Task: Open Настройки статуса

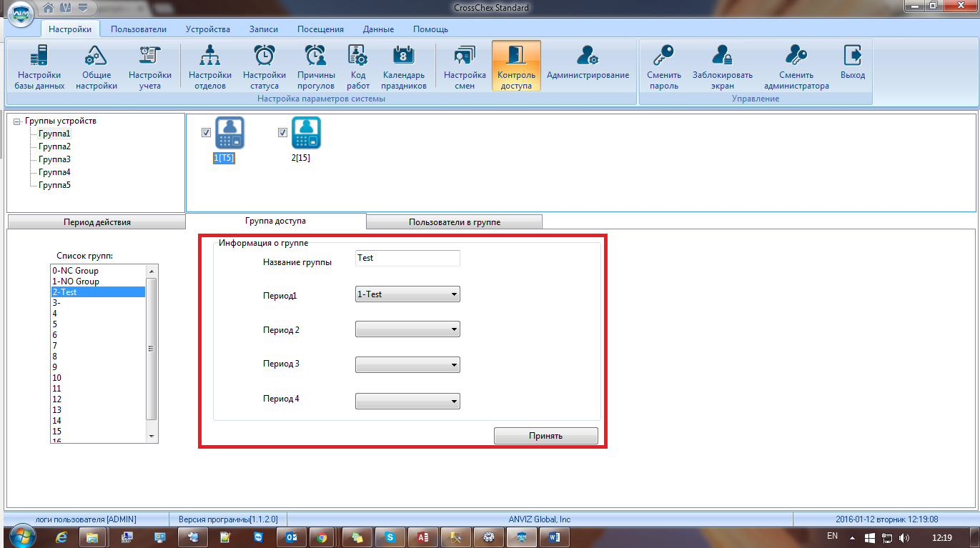Action: pos(264,66)
